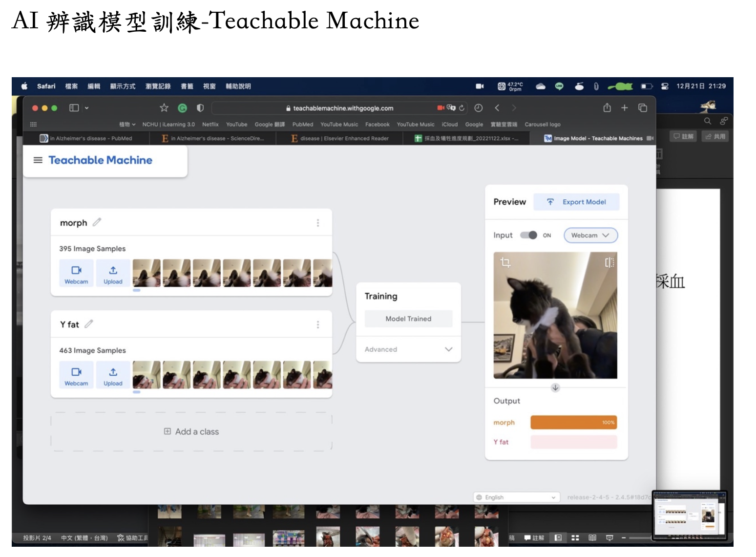Open Safari 書籤 menu in menu bar
Viewport: 756px width, 557px height.
187,86
